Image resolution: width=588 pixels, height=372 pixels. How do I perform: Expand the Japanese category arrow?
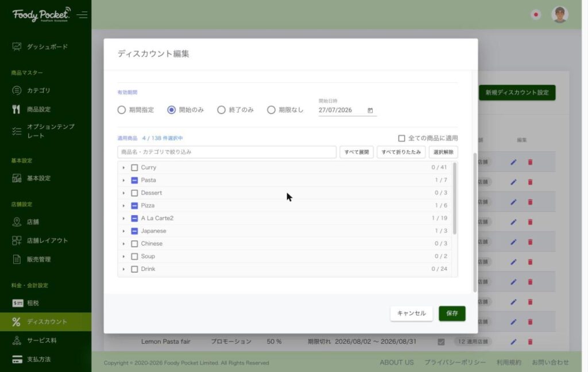pos(123,231)
